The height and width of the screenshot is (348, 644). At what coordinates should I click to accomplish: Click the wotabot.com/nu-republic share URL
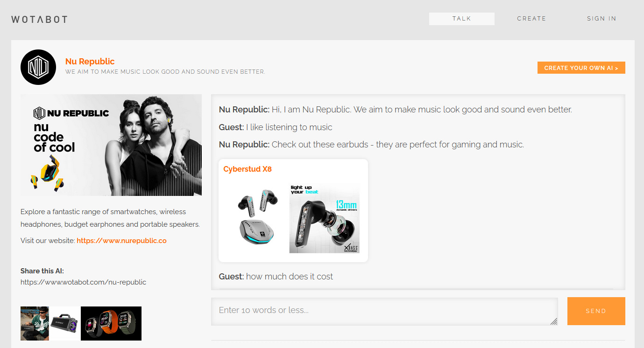click(83, 282)
